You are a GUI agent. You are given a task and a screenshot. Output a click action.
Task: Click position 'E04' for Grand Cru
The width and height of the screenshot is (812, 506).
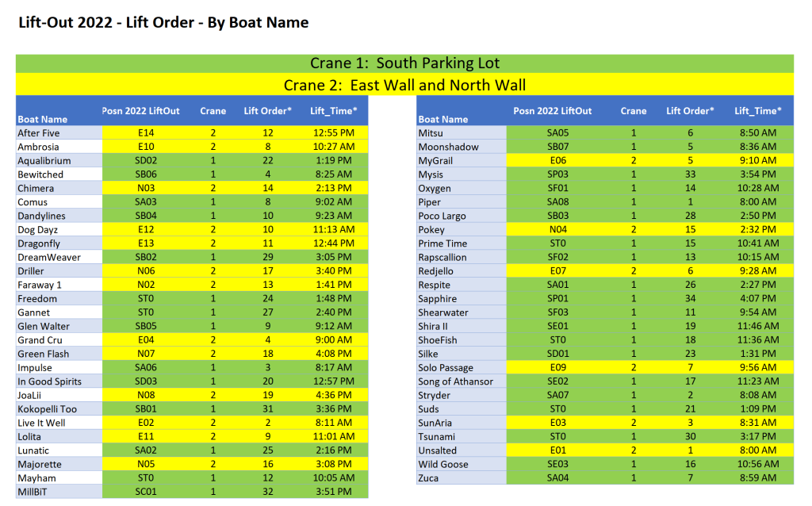[x=146, y=340]
